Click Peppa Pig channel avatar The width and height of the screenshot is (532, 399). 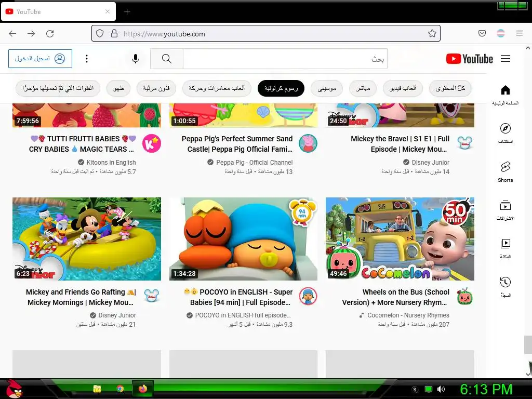pos(308,143)
